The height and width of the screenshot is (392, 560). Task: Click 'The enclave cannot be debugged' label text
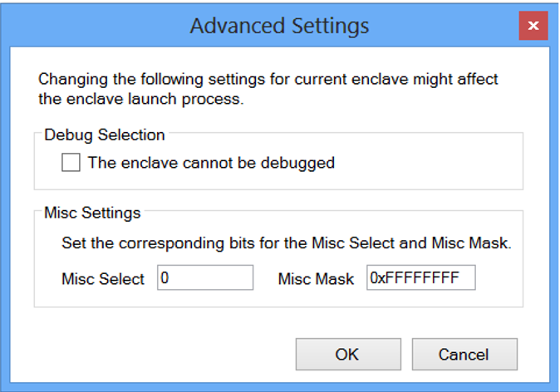pyautogui.click(x=211, y=163)
